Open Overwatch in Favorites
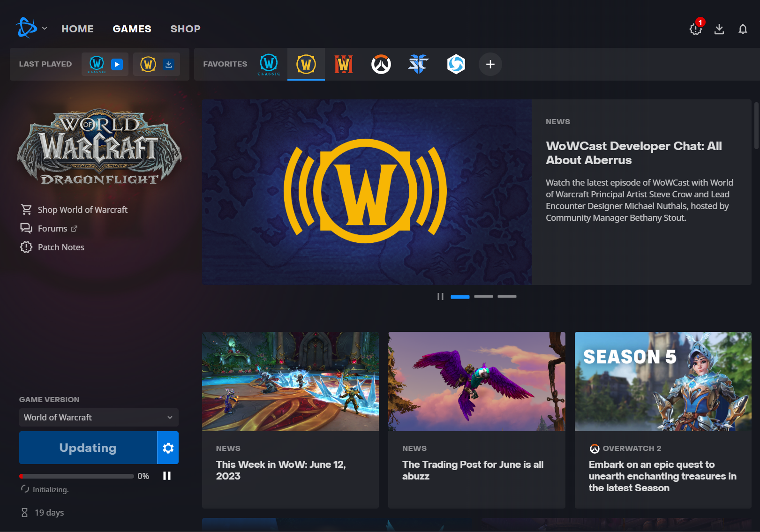The image size is (760, 532). (x=381, y=64)
